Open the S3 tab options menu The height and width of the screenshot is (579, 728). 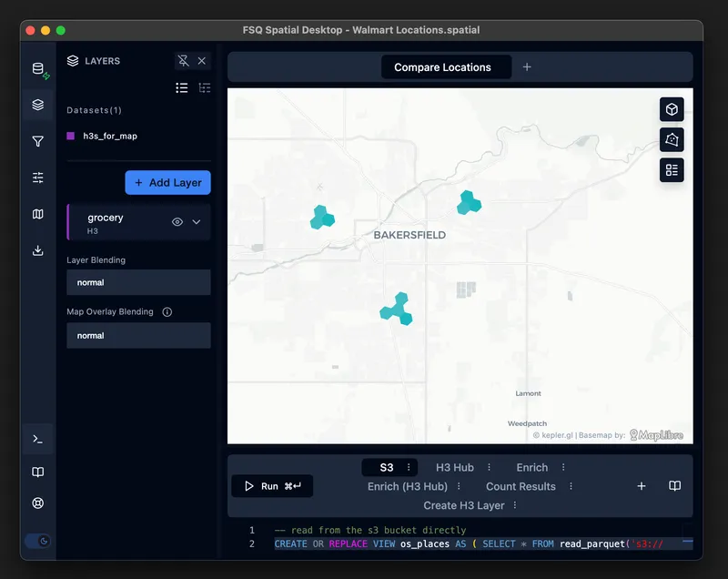(x=409, y=467)
